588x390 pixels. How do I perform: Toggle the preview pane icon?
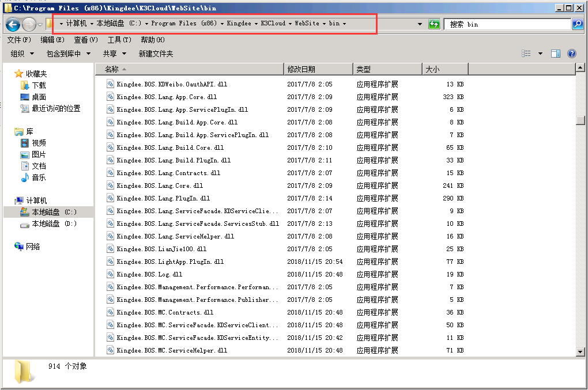(555, 54)
